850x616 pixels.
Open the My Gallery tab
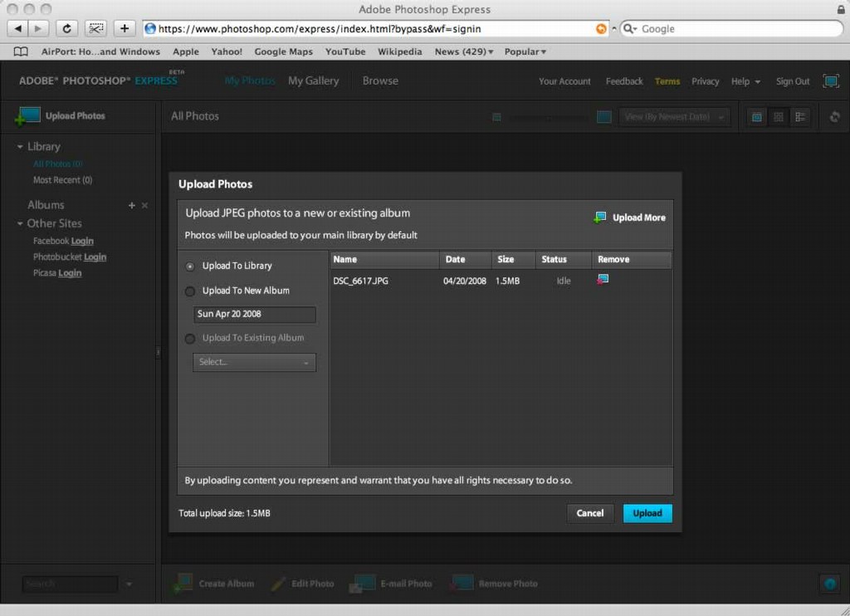[313, 81]
